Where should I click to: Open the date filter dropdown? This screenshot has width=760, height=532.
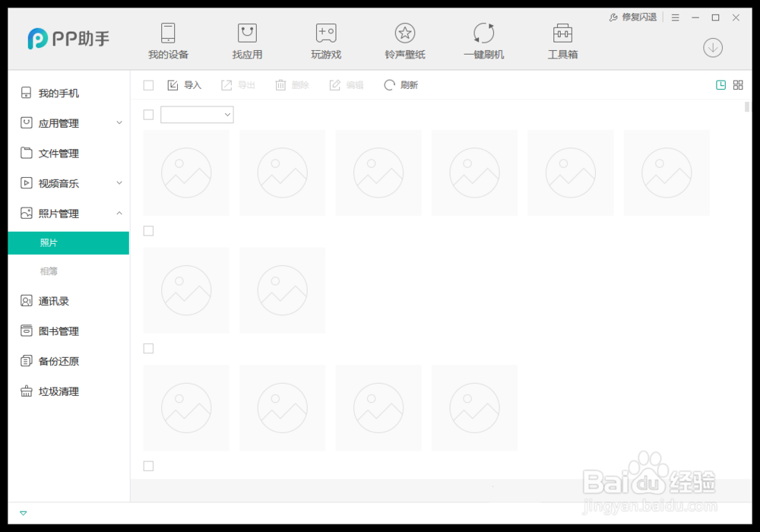[197, 115]
